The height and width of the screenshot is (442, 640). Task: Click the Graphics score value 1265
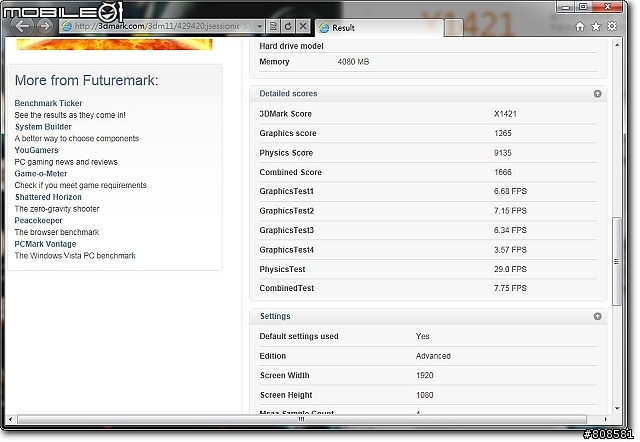tap(502, 133)
